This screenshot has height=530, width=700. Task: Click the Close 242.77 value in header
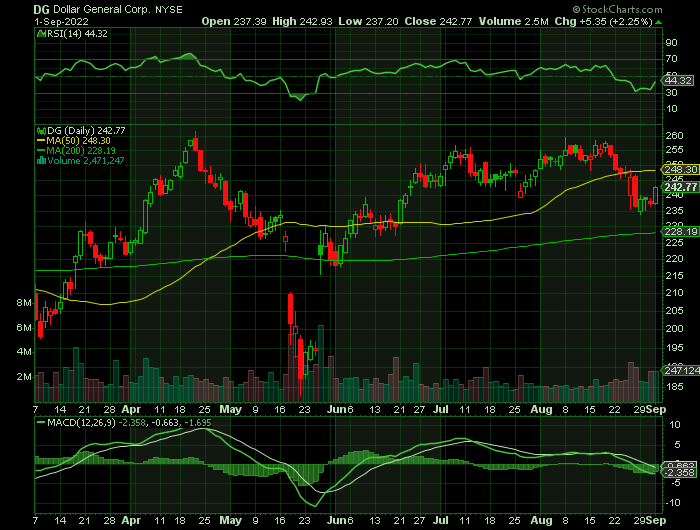pyautogui.click(x=438, y=21)
